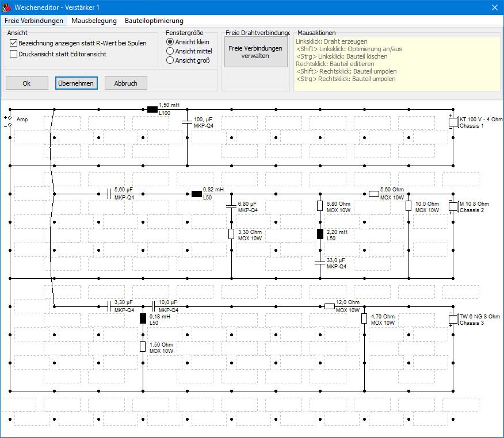
Task: Click the KT 100 V Chassis 1 speaker symbol
Action: 453,122
